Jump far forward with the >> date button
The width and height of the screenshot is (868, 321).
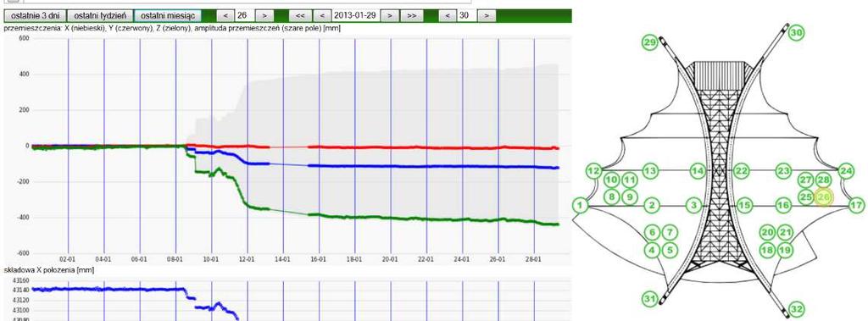tap(412, 15)
